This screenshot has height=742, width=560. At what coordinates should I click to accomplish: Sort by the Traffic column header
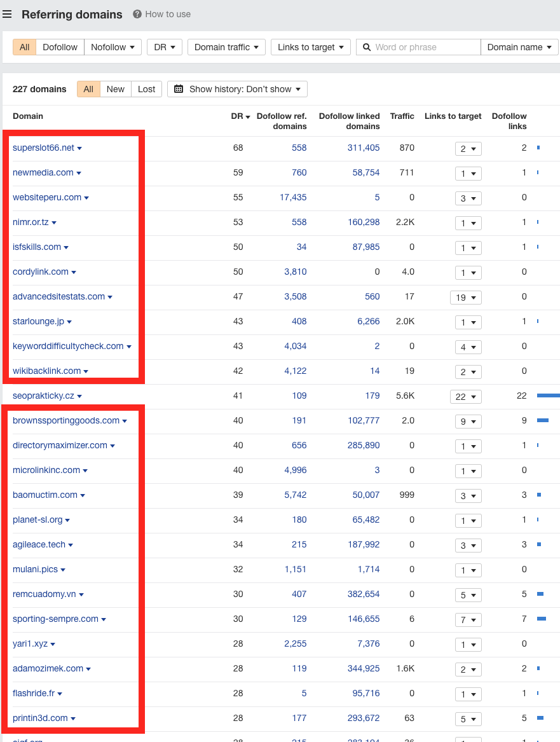[x=402, y=116]
